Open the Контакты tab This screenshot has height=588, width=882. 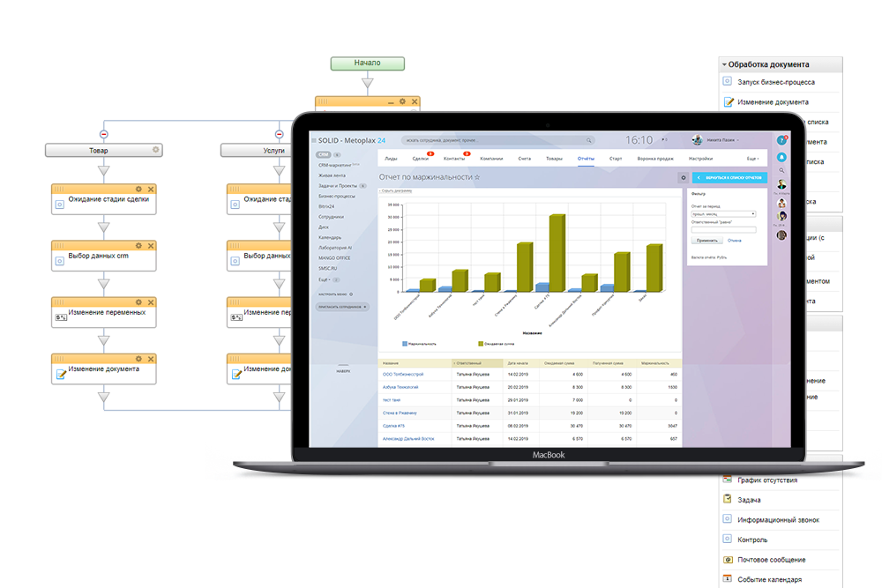click(454, 159)
